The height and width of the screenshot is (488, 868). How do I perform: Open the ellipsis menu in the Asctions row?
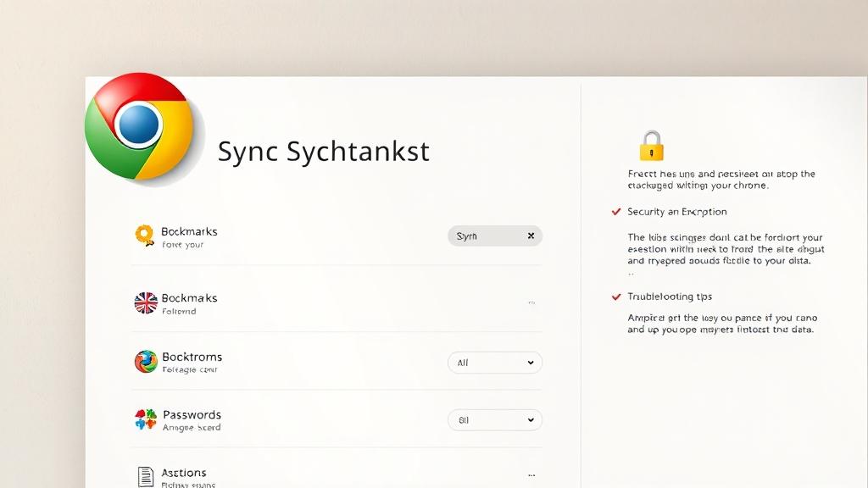(531, 475)
